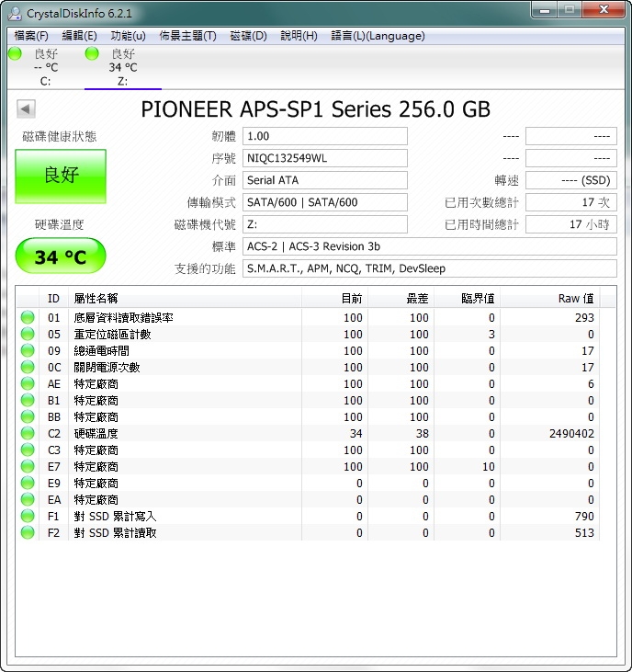Image resolution: width=632 pixels, height=672 pixels.
Task: Click the threshold value 10 in row E7
Action: [x=489, y=467]
